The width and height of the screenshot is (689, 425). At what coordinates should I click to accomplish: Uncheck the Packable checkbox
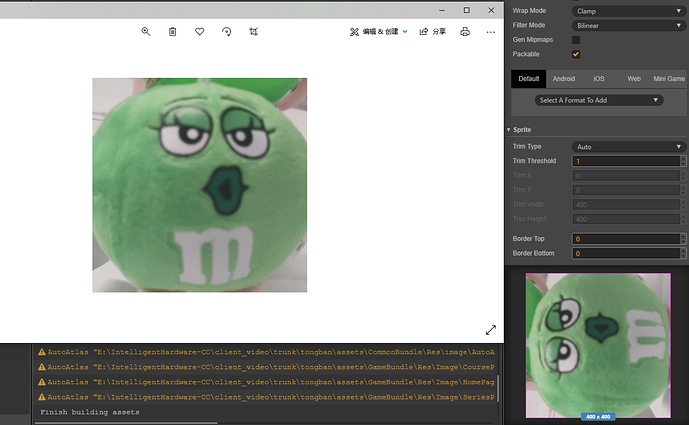(x=576, y=54)
